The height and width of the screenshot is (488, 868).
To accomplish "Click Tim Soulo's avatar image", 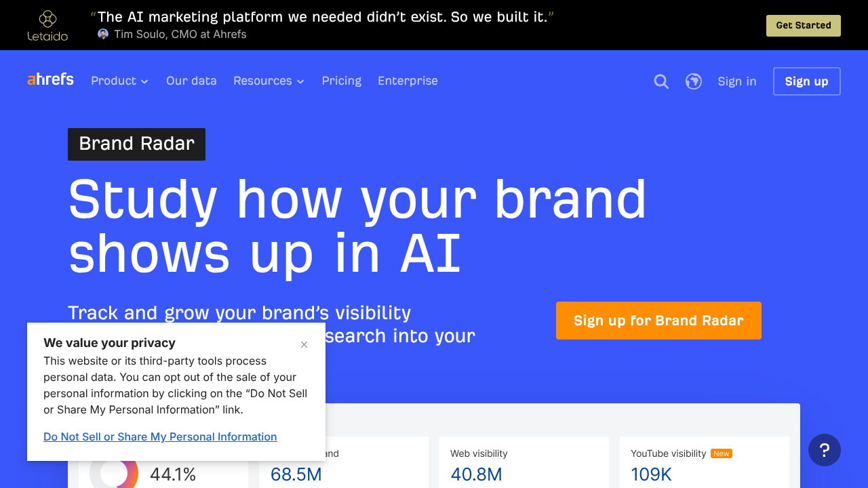I will click(x=103, y=34).
